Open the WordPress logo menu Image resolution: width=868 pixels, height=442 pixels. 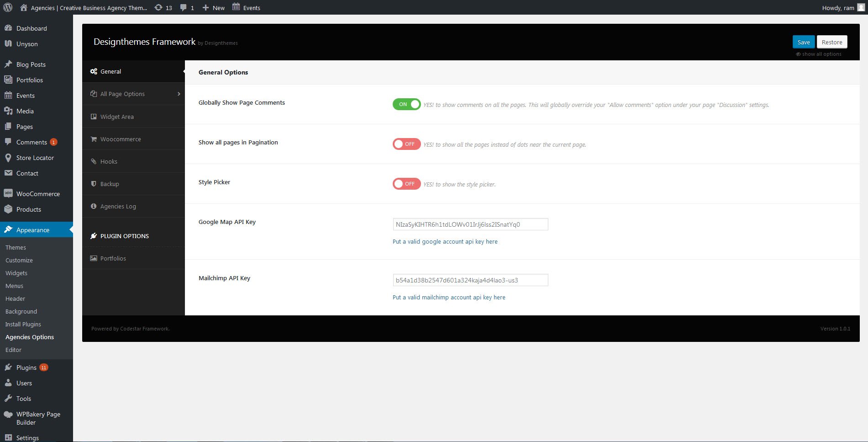pyautogui.click(x=7, y=7)
